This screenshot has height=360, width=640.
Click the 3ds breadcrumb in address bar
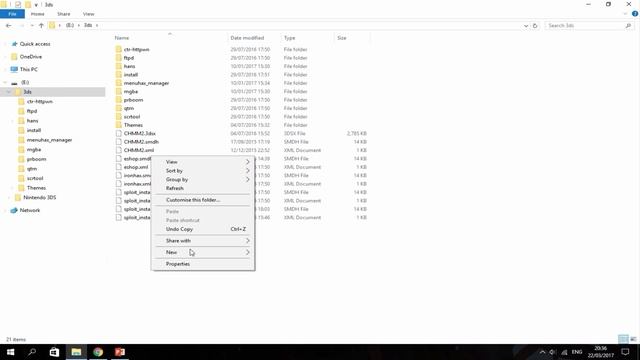[88, 25]
